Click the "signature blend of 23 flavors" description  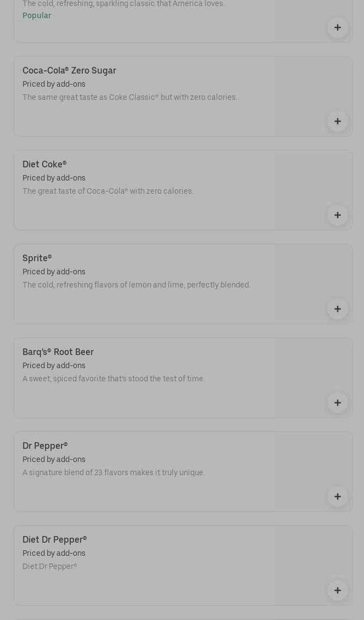[x=113, y=473]
